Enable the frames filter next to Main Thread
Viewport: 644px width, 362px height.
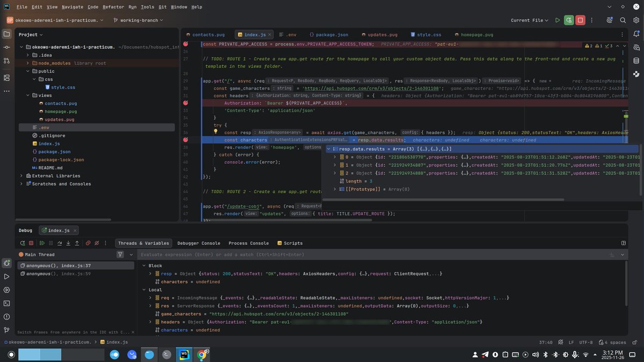pyautogui.click(x=121, y=254)
